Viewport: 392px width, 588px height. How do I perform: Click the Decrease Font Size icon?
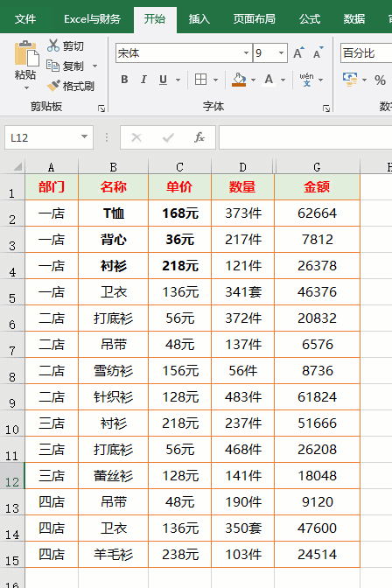[x=318, y=52]
